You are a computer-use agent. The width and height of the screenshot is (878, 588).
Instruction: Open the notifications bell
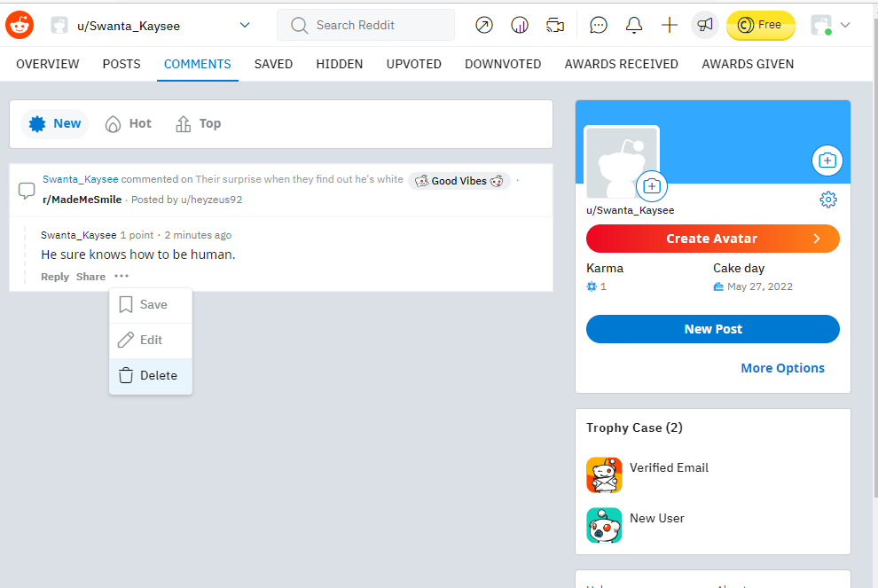tap(634, 25)
